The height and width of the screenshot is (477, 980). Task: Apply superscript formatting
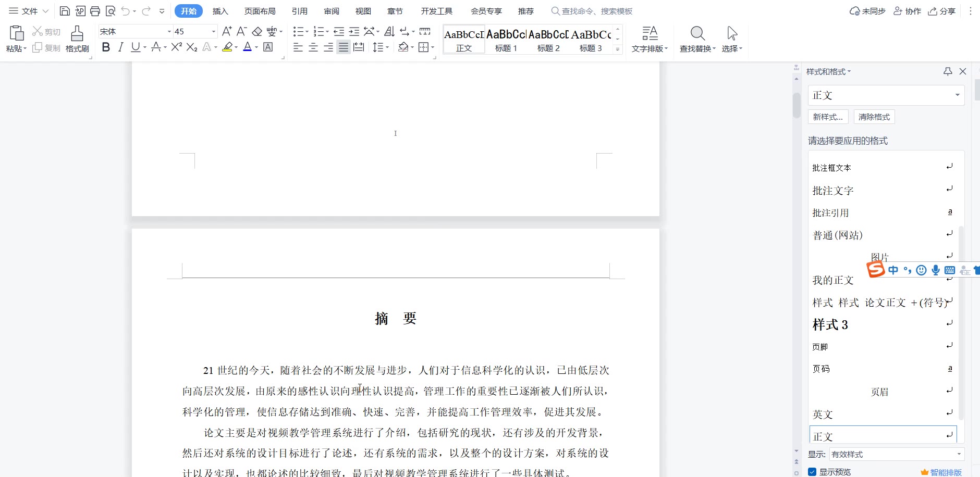coord(176,47)
